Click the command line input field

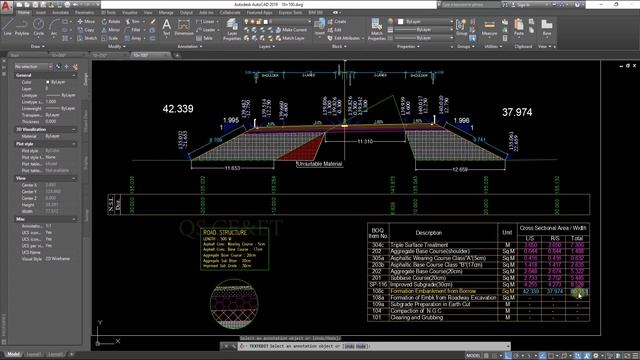373,346
